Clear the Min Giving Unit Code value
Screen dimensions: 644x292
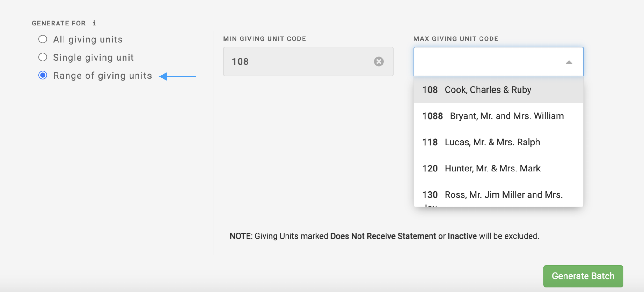[x=379, y=61]
